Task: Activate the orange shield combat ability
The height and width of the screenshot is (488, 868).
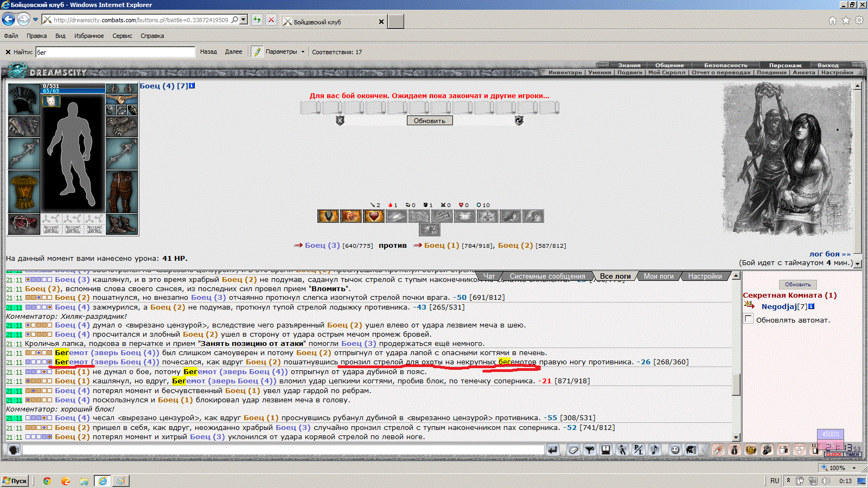Action: pyautogui.click(x=328, y=216)
